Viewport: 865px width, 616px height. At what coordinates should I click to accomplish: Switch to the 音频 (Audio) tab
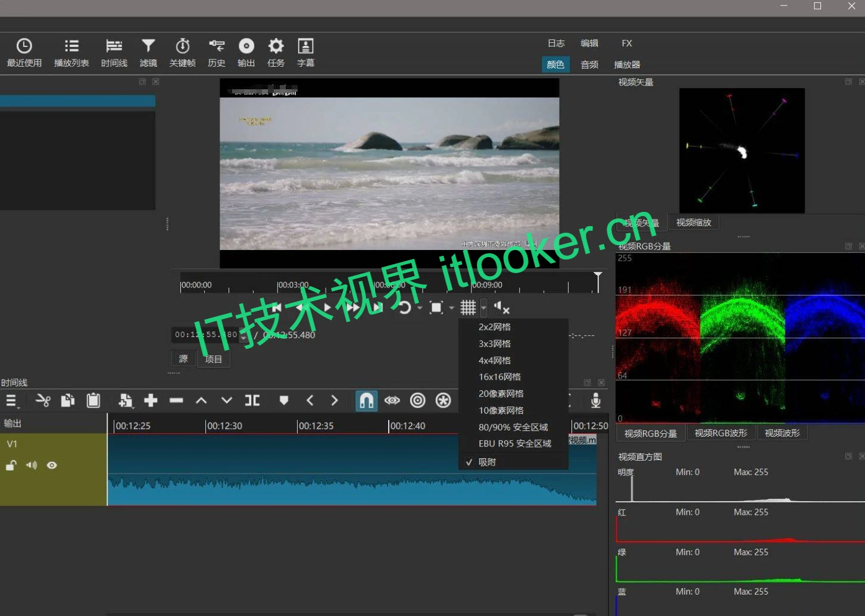(589, 64)
